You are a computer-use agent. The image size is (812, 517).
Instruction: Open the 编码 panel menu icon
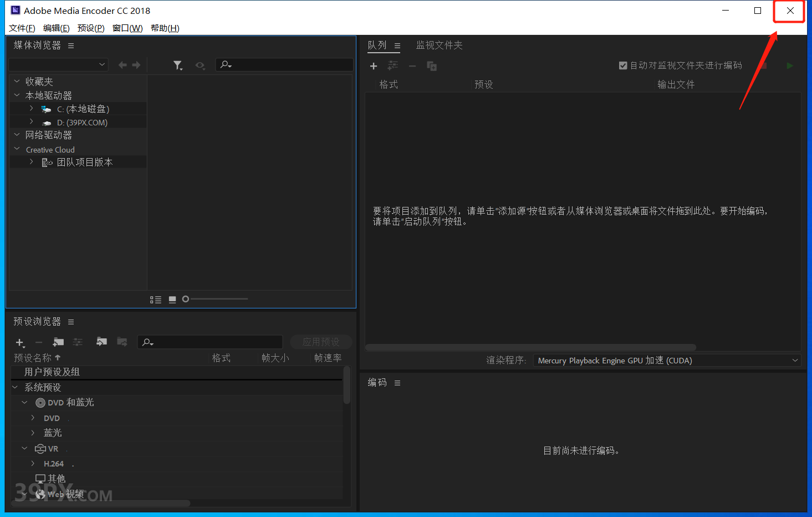click(397, 383)
